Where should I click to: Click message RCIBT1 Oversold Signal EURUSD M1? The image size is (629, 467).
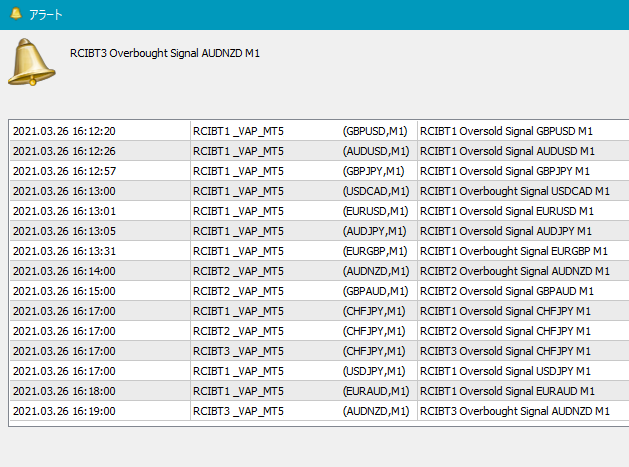[507, 211]
